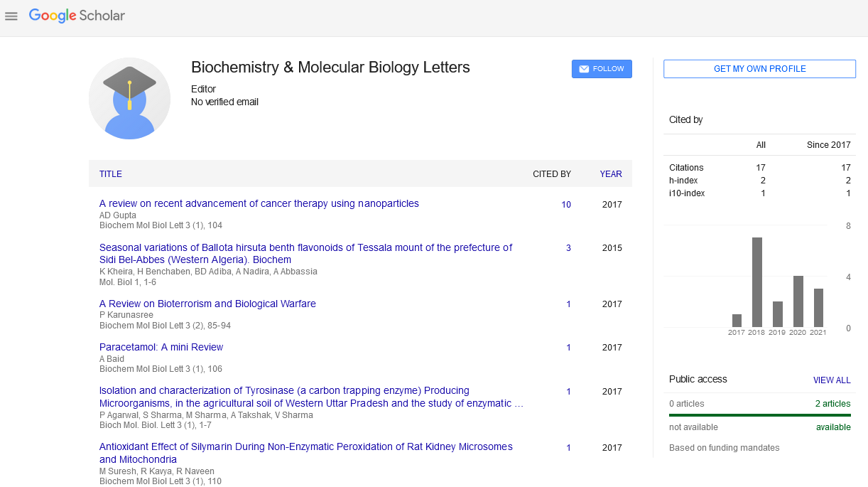Follow the Biochemistry & Molecular Biology Letters profile
The width and height of the screenshot is (868, 487).
click(x=602, y=68)
